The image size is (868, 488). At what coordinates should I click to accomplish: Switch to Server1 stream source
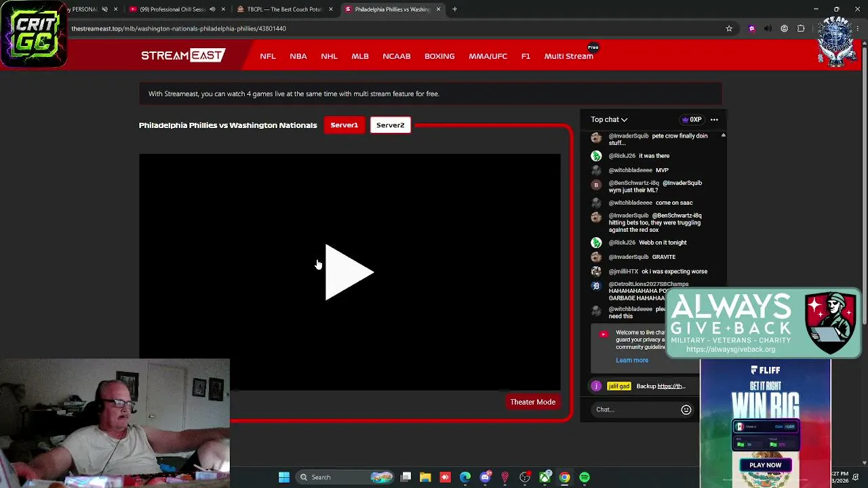(344, 125)
